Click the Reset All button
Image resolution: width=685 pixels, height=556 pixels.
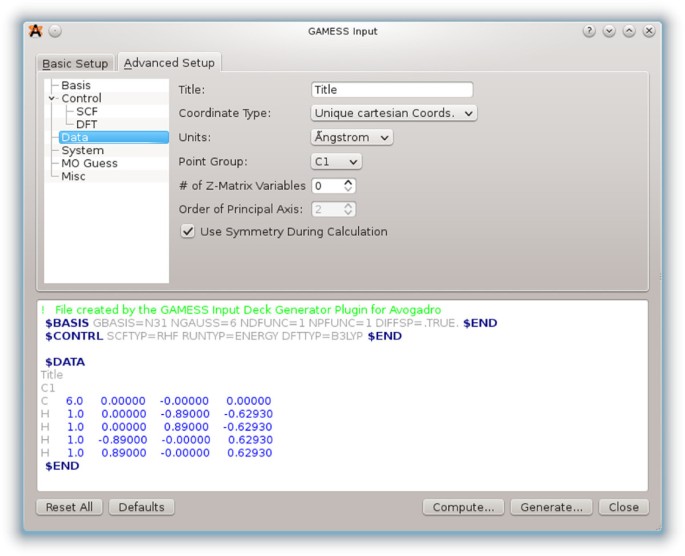[69, 507]
